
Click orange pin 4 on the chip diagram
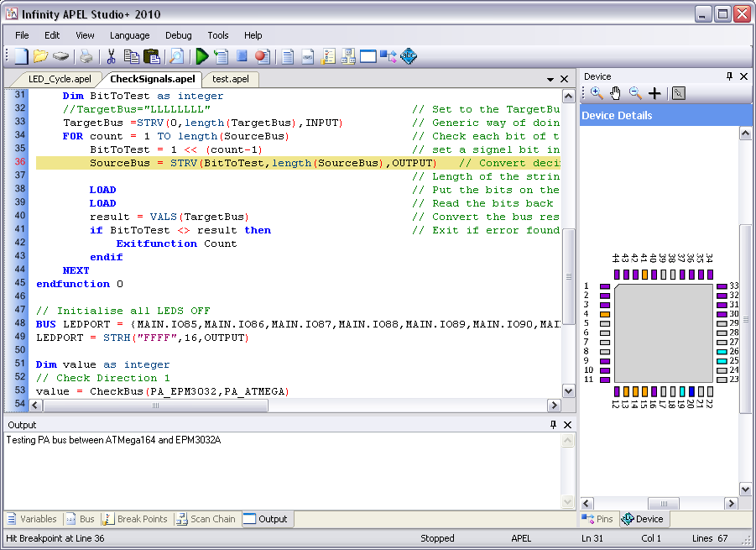tap(604, 314)
